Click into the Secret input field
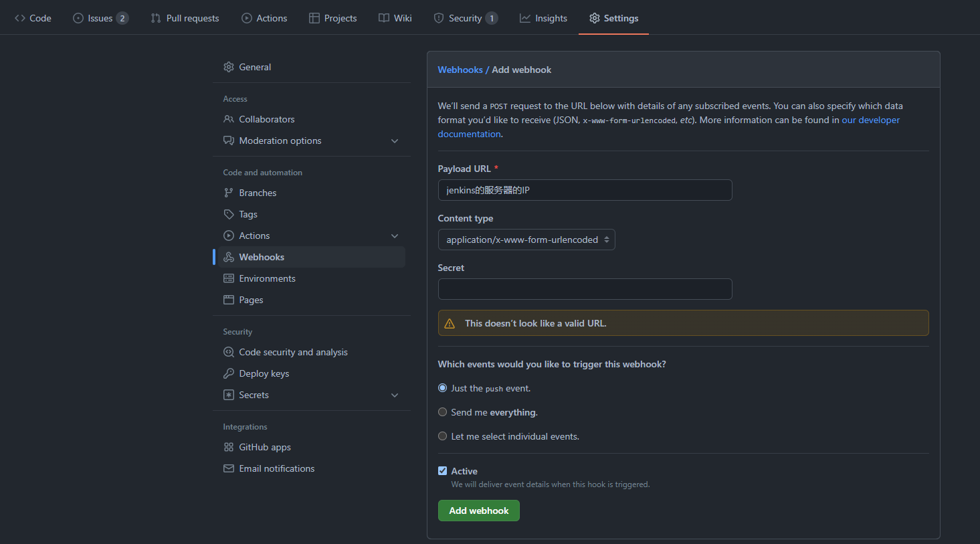980x544 pixels. click(585, 289)
